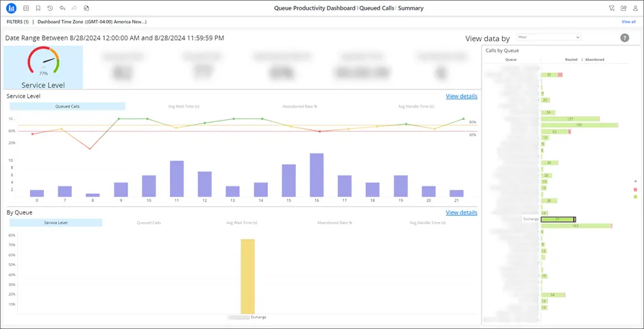644x329 pixels.
Task: Click the Summary page name in title
Action: point(410,8)
